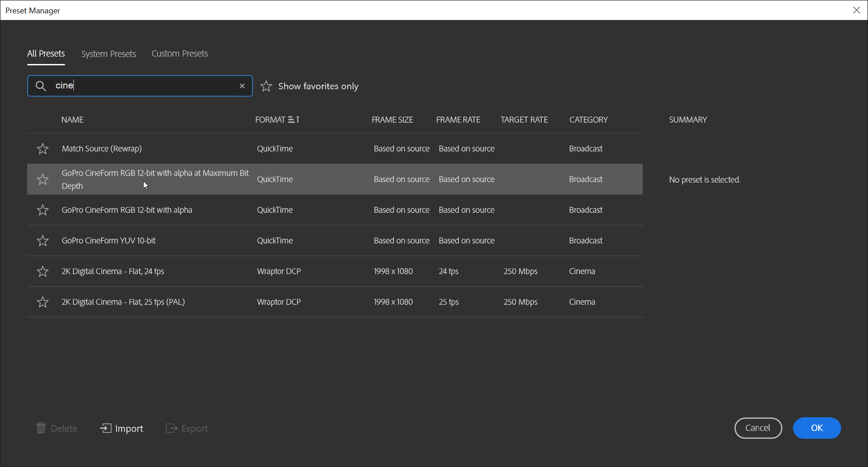Toggle favorite on 2K Digital Cinema 24 fps

pyautogui.click(x=43, y=271)
